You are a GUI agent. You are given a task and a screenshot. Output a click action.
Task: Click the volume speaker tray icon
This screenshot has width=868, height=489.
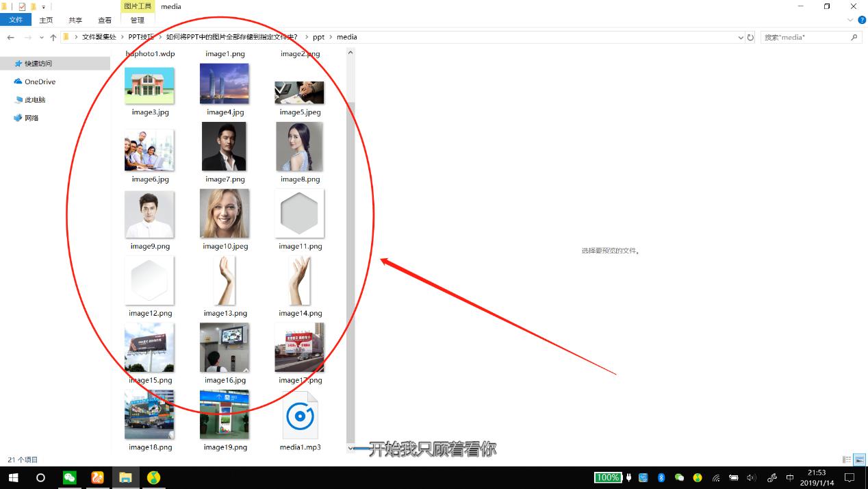click(751, 477)
